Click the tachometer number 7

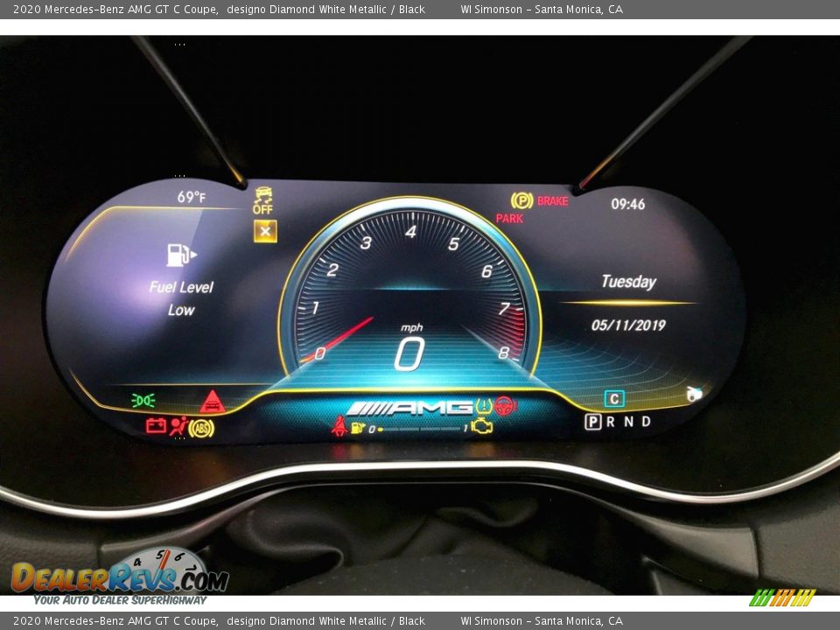(504, 309)
